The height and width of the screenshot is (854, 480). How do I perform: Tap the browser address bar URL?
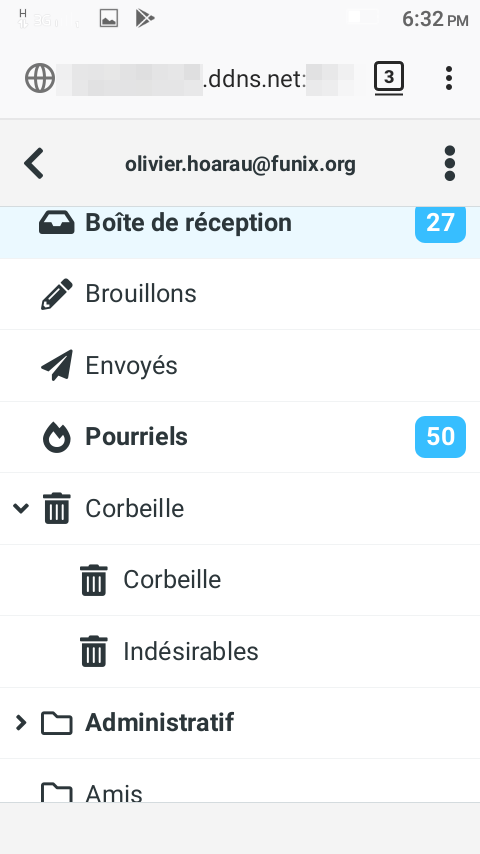(x=205, y=79)
